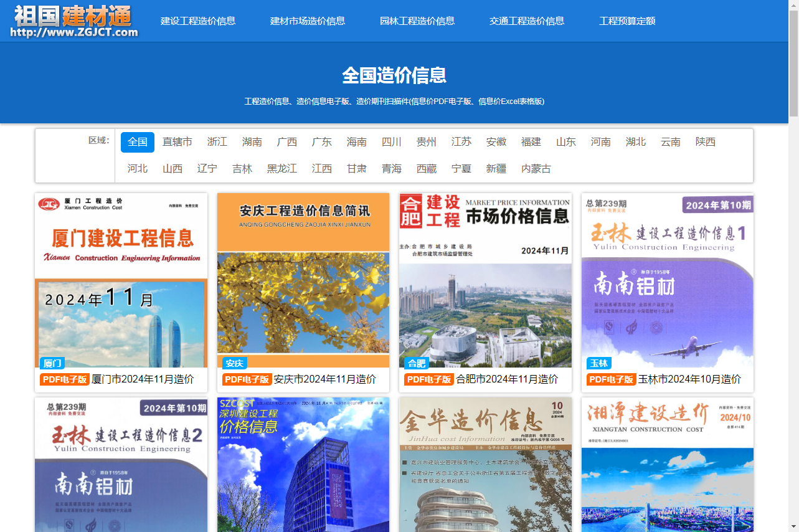799x532 pixels.
Task: Click PDF电子版 badge beside 玉林市 title
Action: click(612, 379)
